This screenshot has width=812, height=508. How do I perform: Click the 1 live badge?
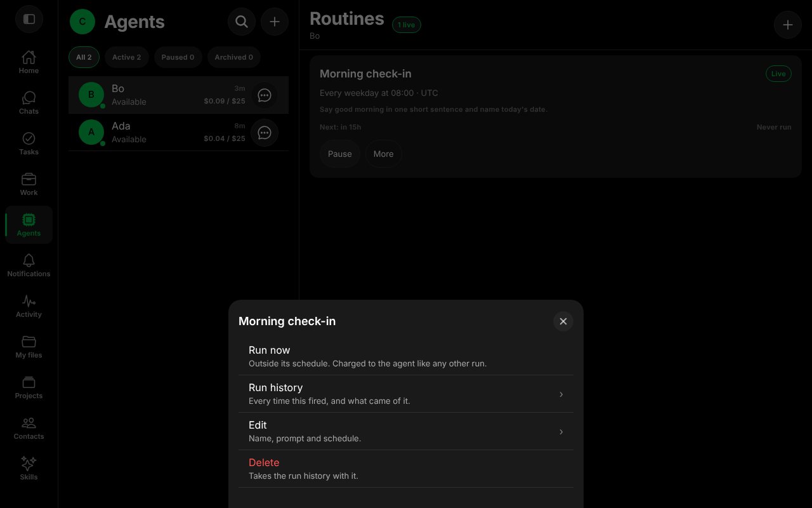click(x=407, y=25)
